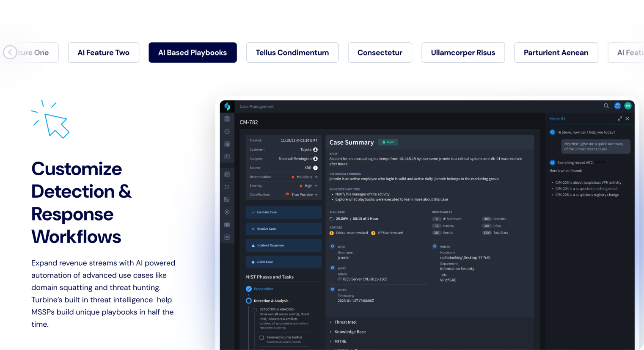The height and width of the screenshot is (350, 644).
Task: Click the Claim Case button
Action: (283, 262)
